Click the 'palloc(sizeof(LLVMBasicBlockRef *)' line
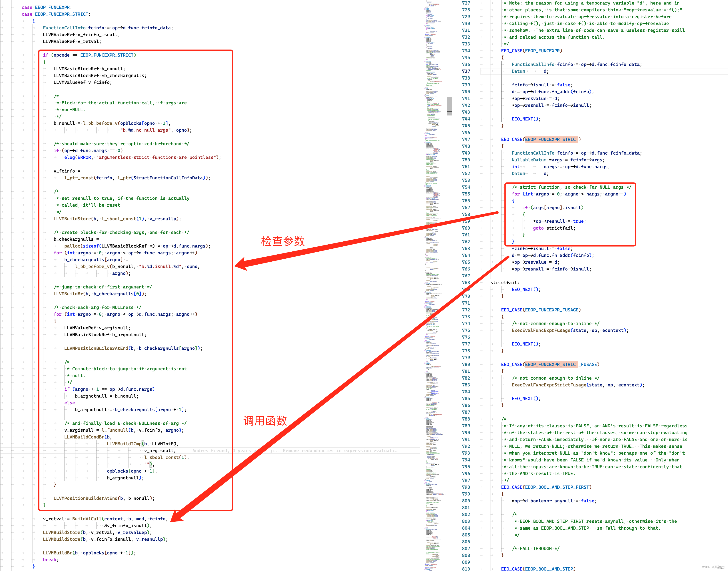The height and width of the screenshot is (571, 728). tap(137, 246)
